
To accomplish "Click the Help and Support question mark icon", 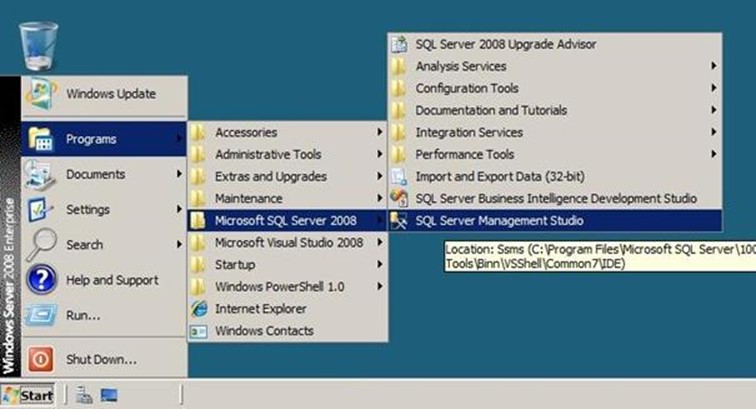I will pyautogui.click(x=41, y=280).
